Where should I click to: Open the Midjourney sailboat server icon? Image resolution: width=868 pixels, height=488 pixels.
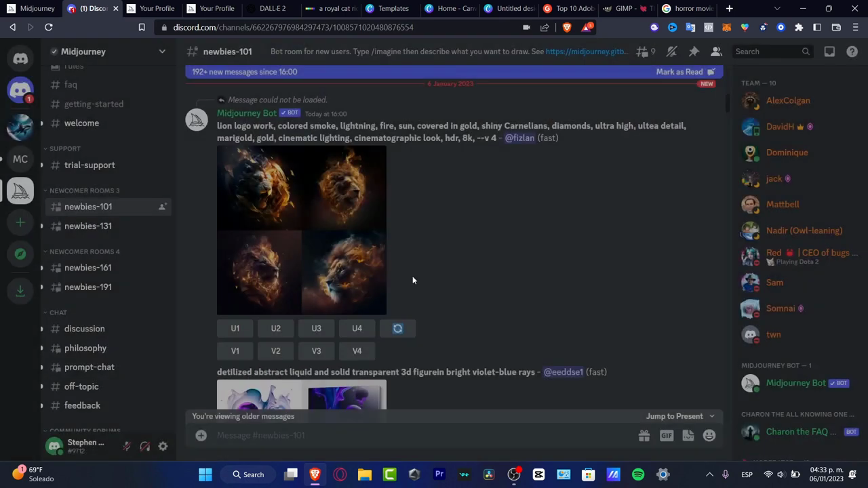click(x=20, y=191)
